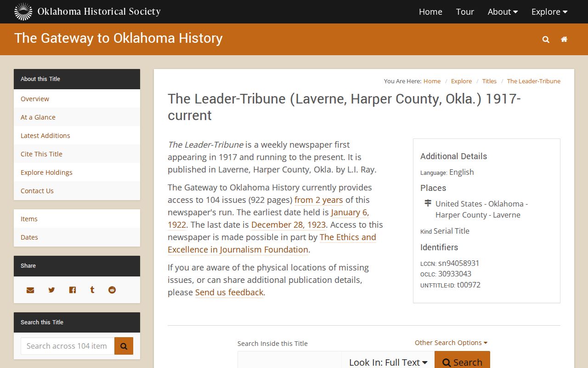Expand the Explore menu
The width and height of the screenshot is (588, 368).
tap(549, 12)
